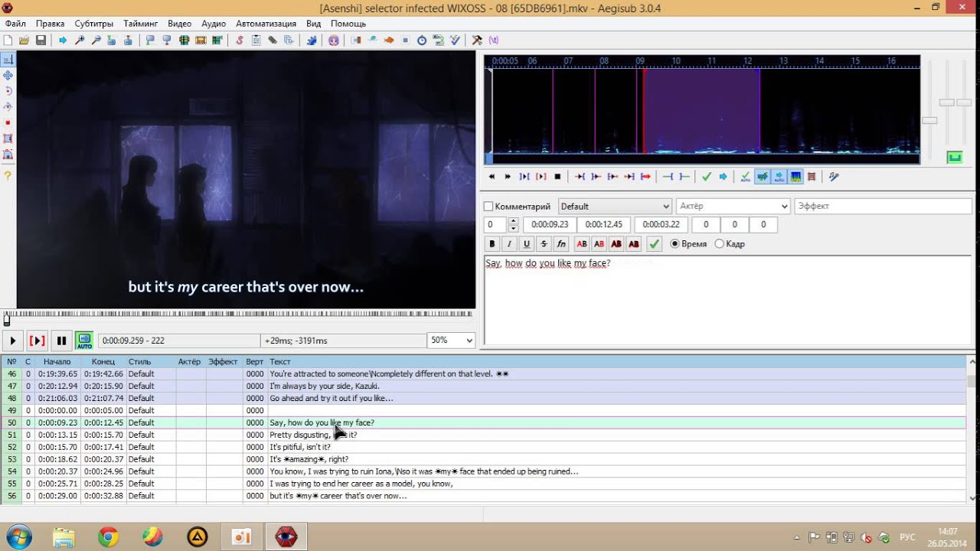Screen dimensions: 980x551
Task: Open the 50% video zoom dropdown
Action: (x=451, y=341)
